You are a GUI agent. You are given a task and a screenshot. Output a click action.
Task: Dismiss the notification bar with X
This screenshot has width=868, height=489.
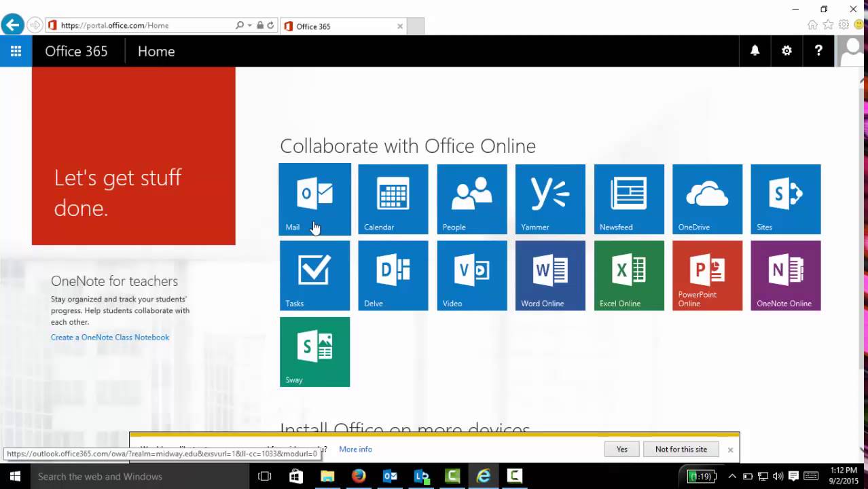point(730,450)
